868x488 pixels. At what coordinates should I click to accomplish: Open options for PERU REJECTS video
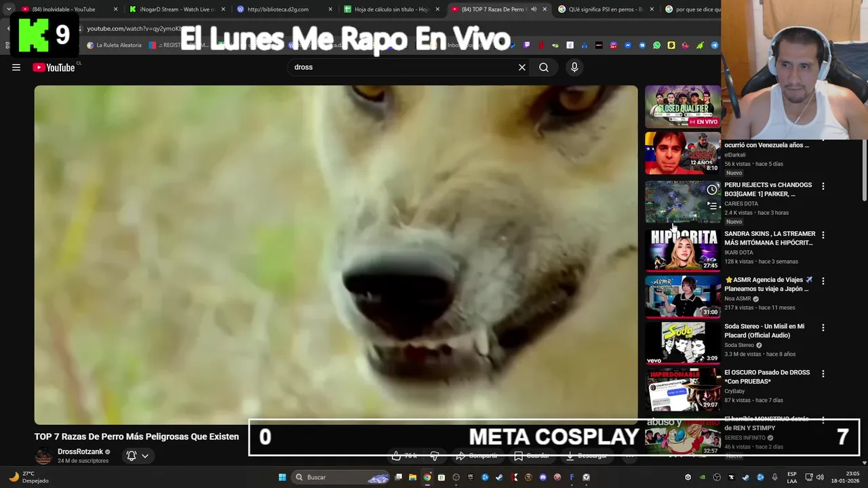823,186
